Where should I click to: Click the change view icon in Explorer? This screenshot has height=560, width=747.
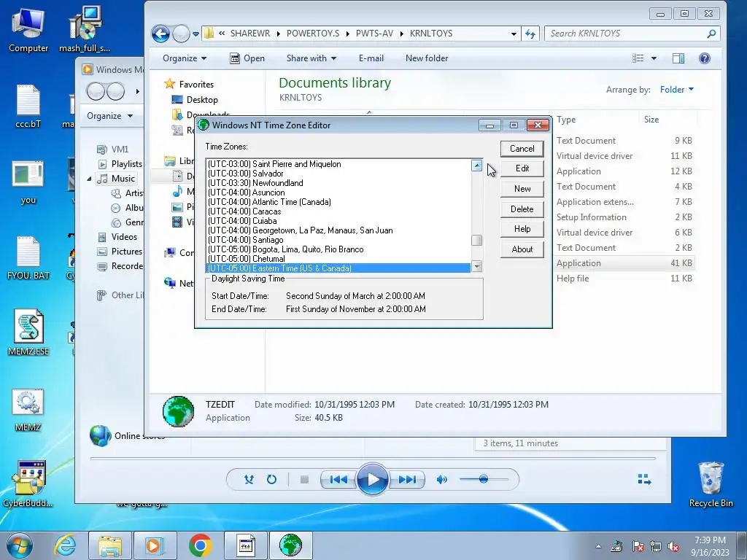click(638, 58)
